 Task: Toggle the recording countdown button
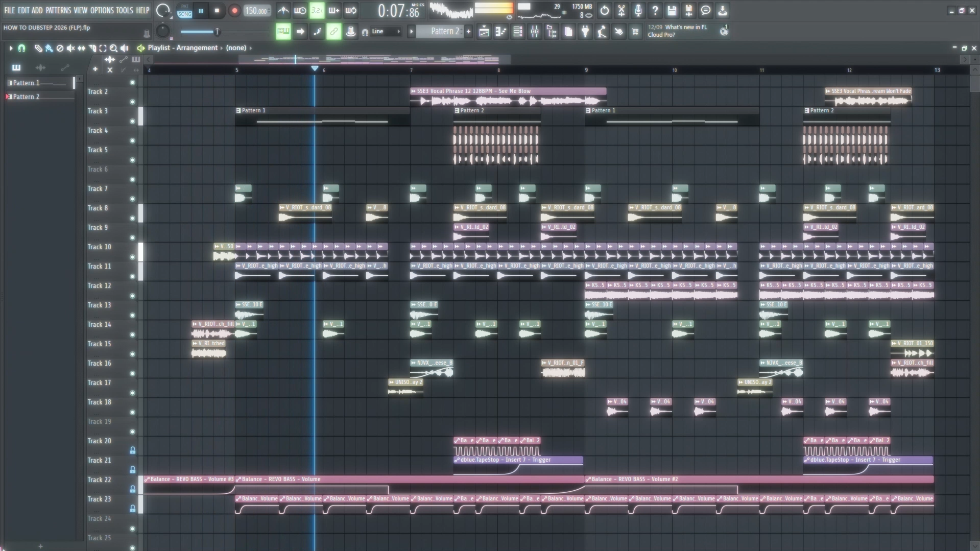tap(317, 10)
